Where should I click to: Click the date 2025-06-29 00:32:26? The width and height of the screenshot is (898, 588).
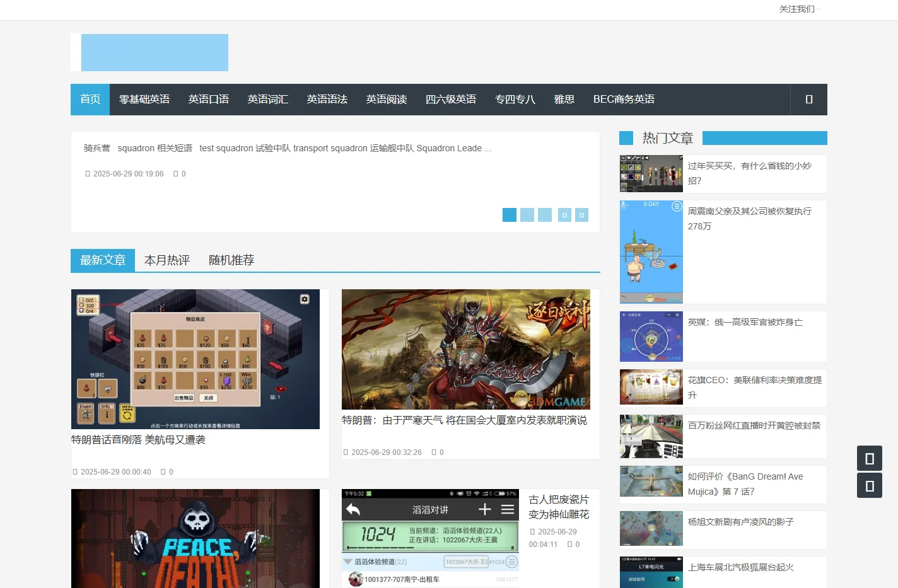[386, 453]
